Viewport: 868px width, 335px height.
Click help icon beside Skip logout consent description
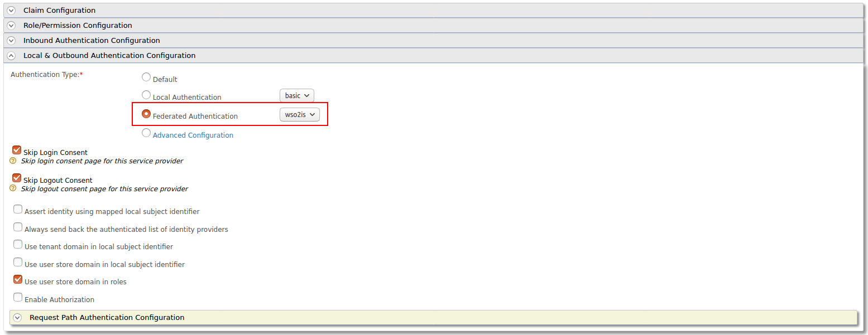(x=13, y=188)
